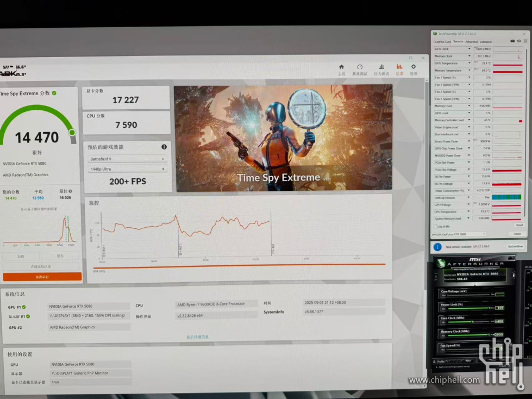Click GPU-Z Update Now button

tap(515, 247)
